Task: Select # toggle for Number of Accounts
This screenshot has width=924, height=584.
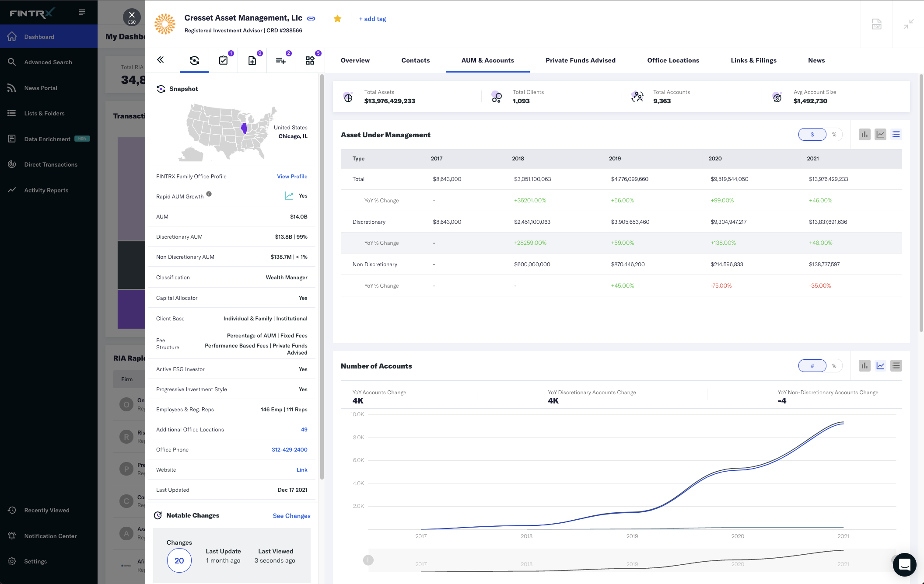Action: [812, 366]
